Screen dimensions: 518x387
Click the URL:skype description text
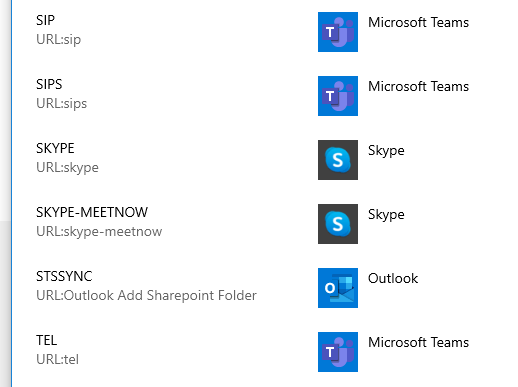(67, 167)
